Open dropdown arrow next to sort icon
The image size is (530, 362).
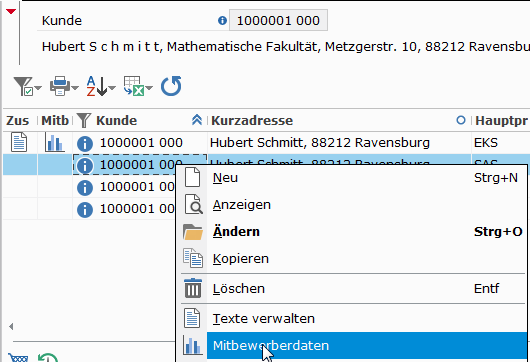pyautogui.click(x=112, y=88)
